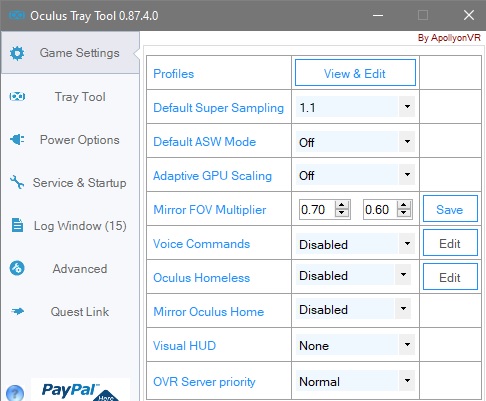This screenshot has width=486, height=401.
Task: Click the Advanced gauge icon
Action: (17, 268)
